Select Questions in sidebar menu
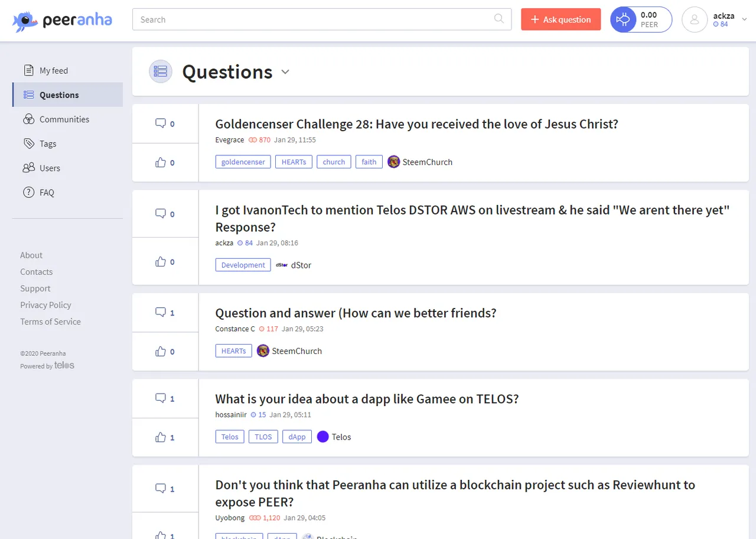 pyautogui.click(x=67, y=95)
